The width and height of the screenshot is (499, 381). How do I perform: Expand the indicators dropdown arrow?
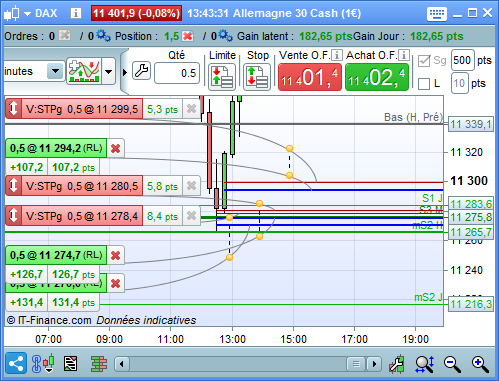(109, 71)
